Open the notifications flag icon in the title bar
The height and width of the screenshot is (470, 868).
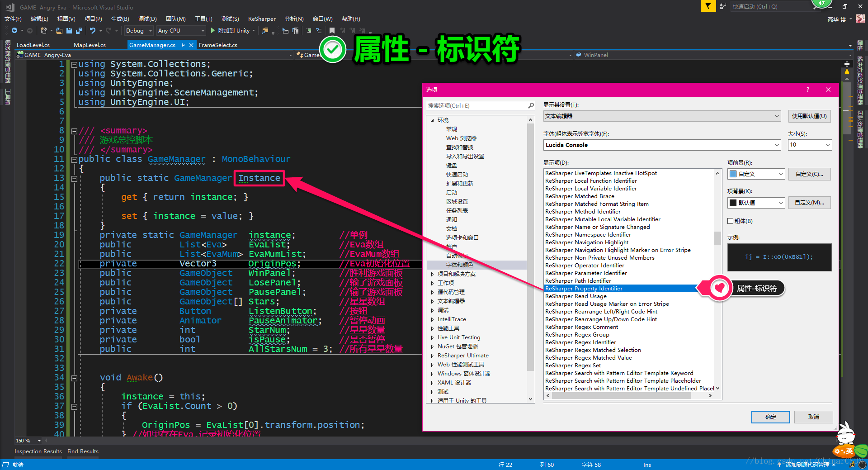tap(708, 6)
